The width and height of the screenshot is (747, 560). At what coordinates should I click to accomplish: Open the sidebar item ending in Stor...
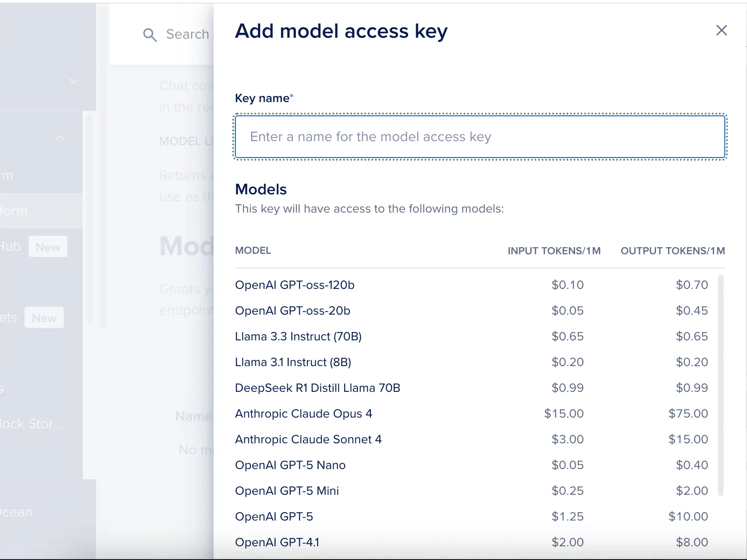tap(31, 424)
